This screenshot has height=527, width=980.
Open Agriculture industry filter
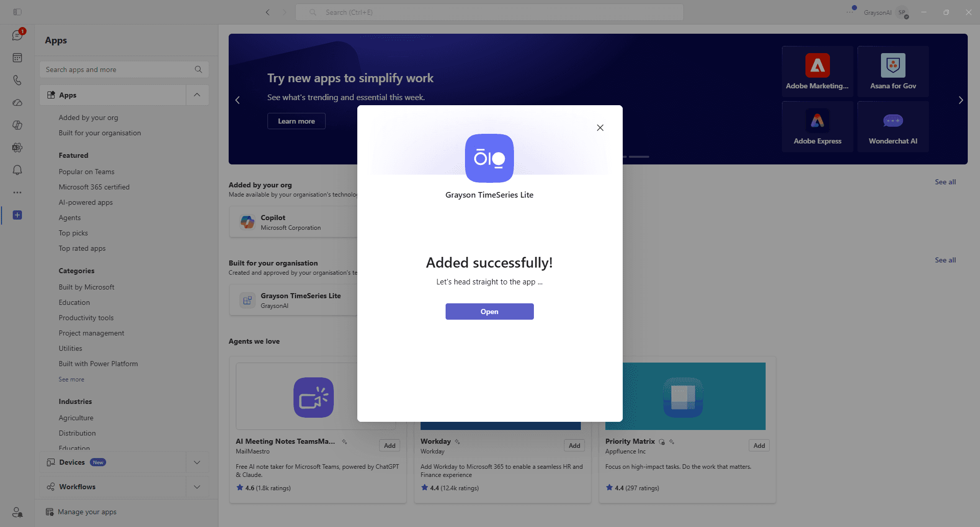pos(76,418)
